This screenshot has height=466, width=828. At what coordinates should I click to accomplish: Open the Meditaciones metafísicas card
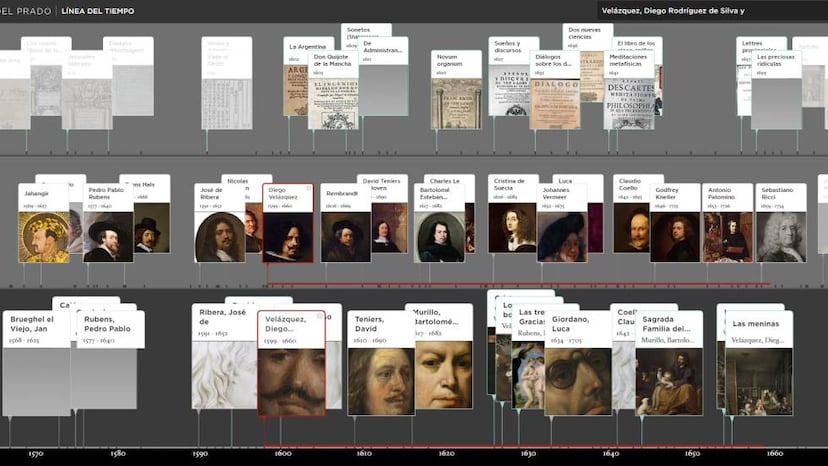coord(631,92)
